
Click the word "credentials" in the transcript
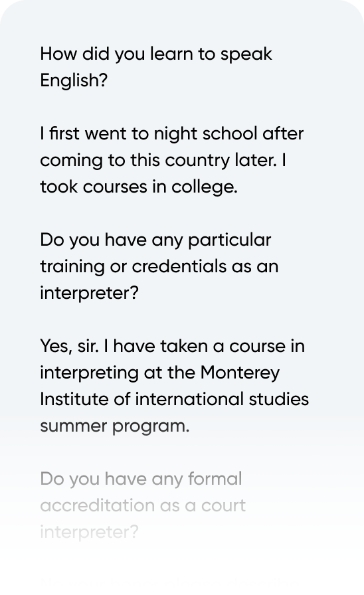pos(179,267)
